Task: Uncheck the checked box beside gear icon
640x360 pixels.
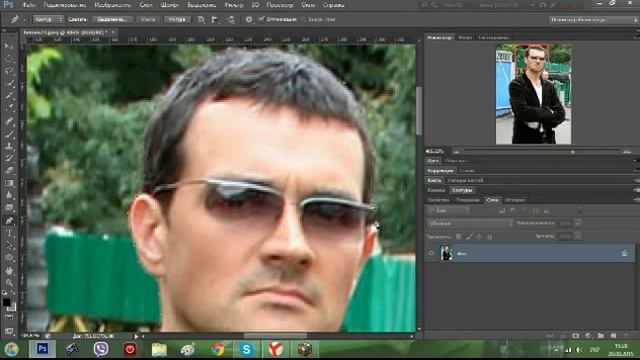Action: tap(262, 19)
